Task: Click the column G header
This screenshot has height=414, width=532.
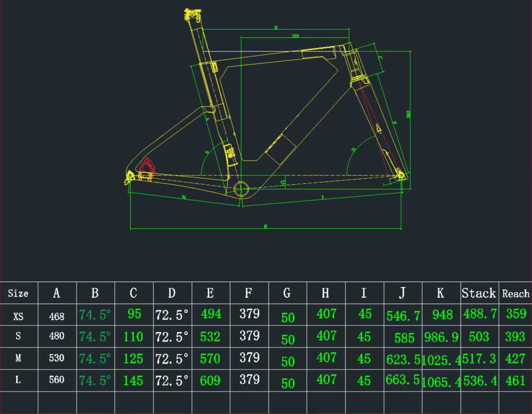Action: click(x=287, y=293)
